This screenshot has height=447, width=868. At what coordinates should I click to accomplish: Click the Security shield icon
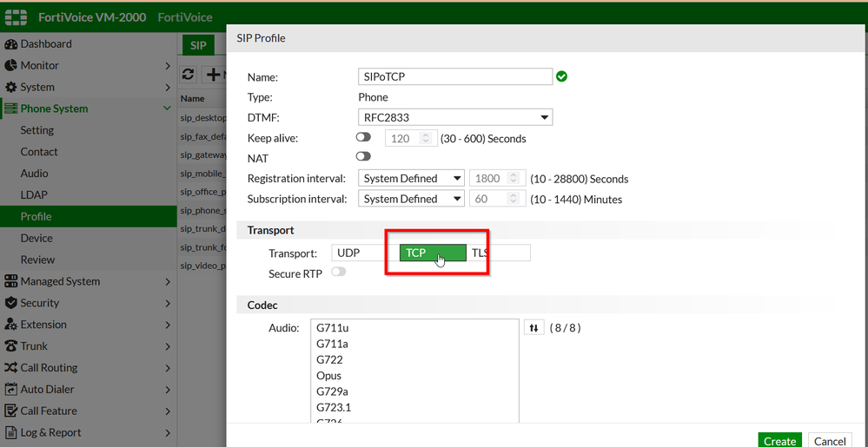(10, 303)
